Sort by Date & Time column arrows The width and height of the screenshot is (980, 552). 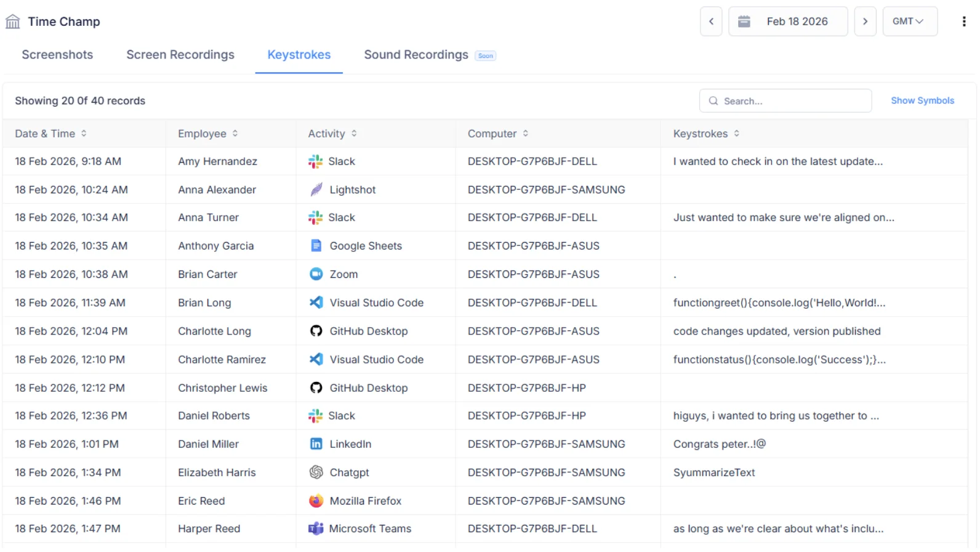(x=84, y=134)
